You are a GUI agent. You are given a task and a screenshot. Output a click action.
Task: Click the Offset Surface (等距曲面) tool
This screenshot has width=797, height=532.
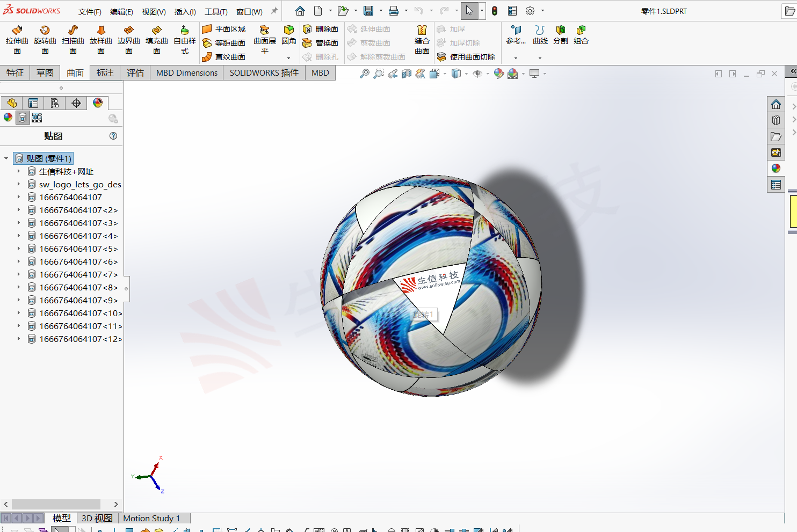pos(224,43)
